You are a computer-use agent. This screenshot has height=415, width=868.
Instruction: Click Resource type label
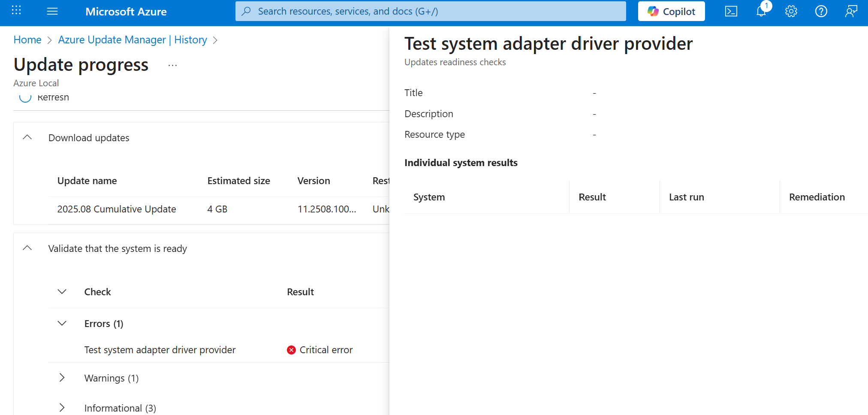(435, 135)
